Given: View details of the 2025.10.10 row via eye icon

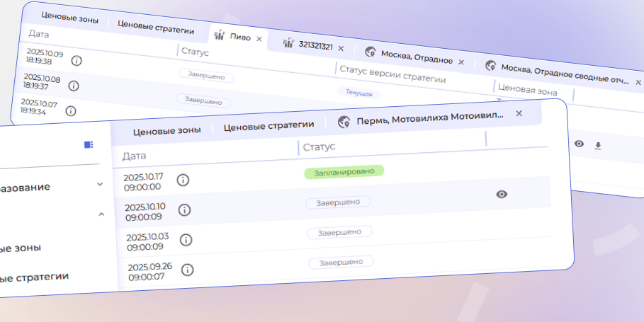Looking at the screenshot, I should pyautogui.click(x=502, y=194).
